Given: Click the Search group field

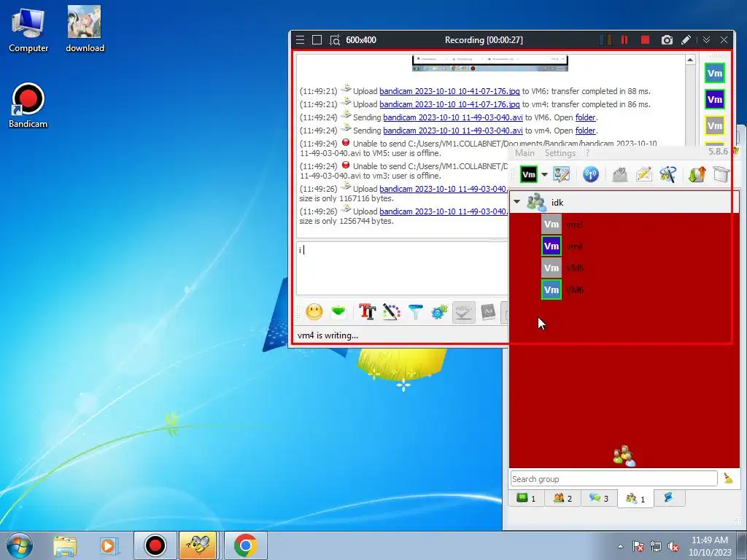Looking at the screenshot, I should [614, 478].
